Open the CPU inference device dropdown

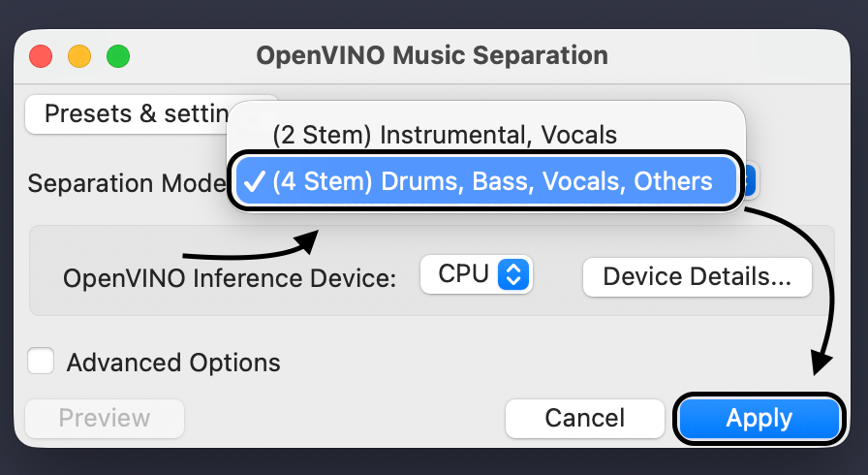click(476, 274)
